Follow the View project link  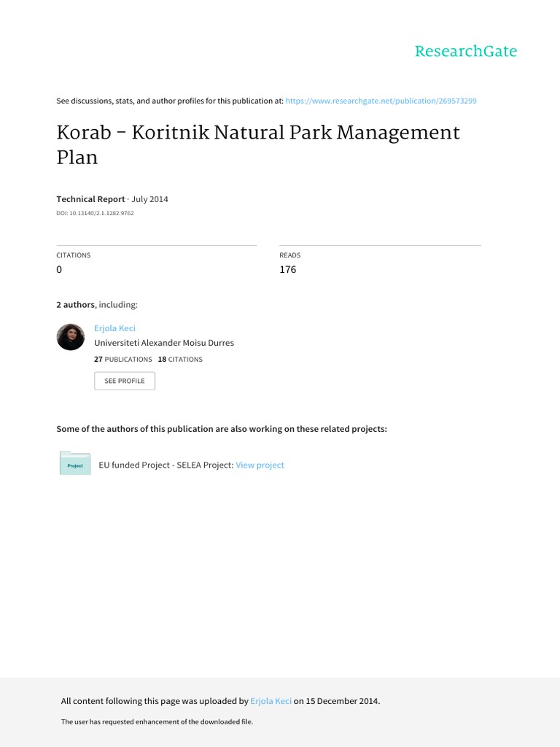click(260, 465)
